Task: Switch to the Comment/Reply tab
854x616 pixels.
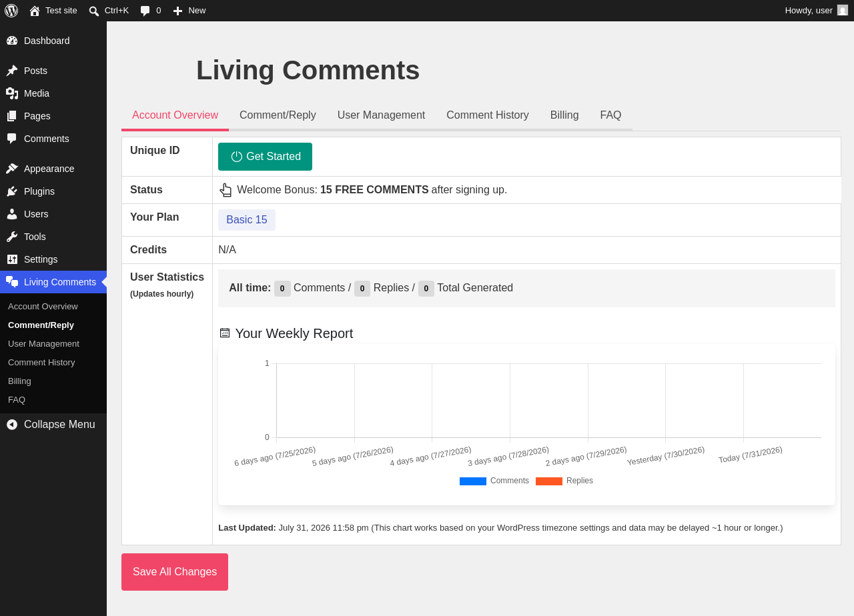Action: [x=278, y=115]
